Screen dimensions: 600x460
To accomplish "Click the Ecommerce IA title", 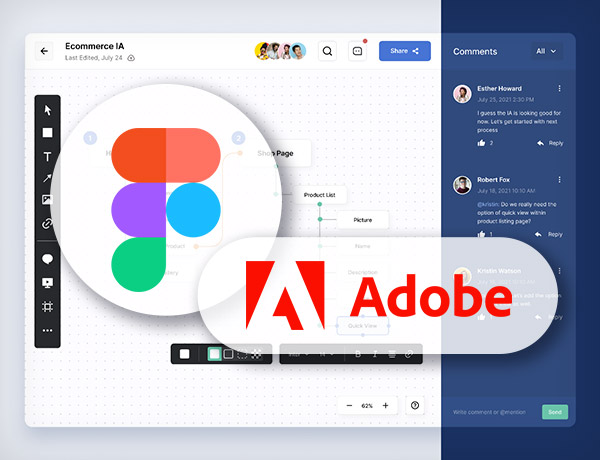I will coord(95,46).
